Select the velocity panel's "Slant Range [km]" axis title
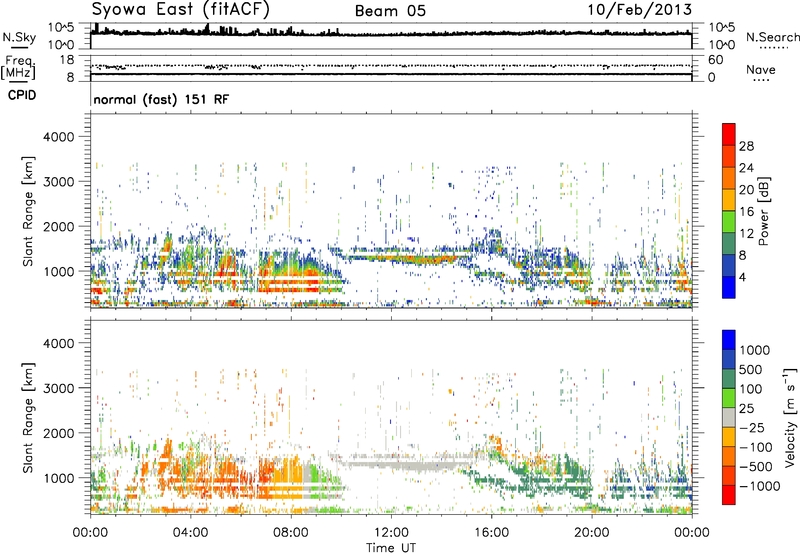The image size is (800, 554). pos(29,418)
